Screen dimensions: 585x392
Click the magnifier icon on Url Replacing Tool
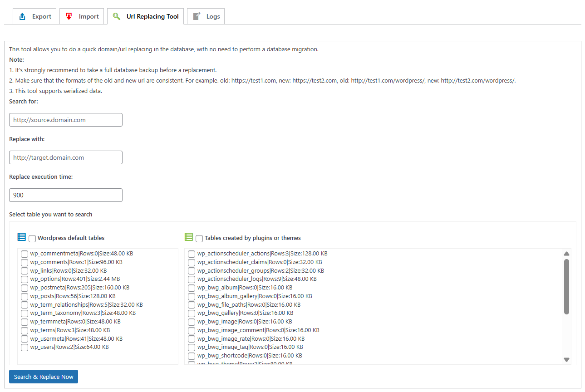coord(117,16)
